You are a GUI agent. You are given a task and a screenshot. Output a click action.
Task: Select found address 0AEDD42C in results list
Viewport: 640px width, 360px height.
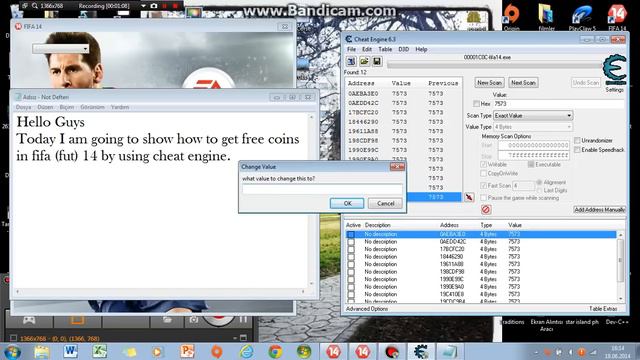click(404, 103)
